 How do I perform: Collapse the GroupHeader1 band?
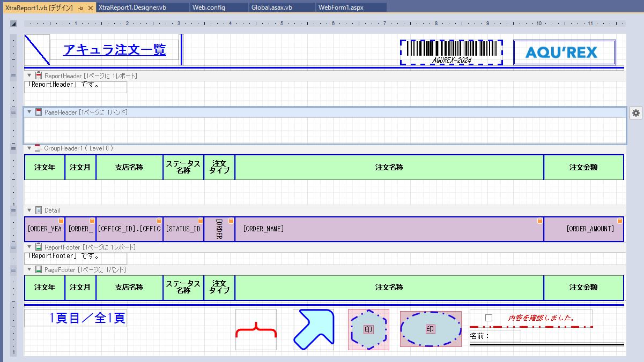(29, 148)
